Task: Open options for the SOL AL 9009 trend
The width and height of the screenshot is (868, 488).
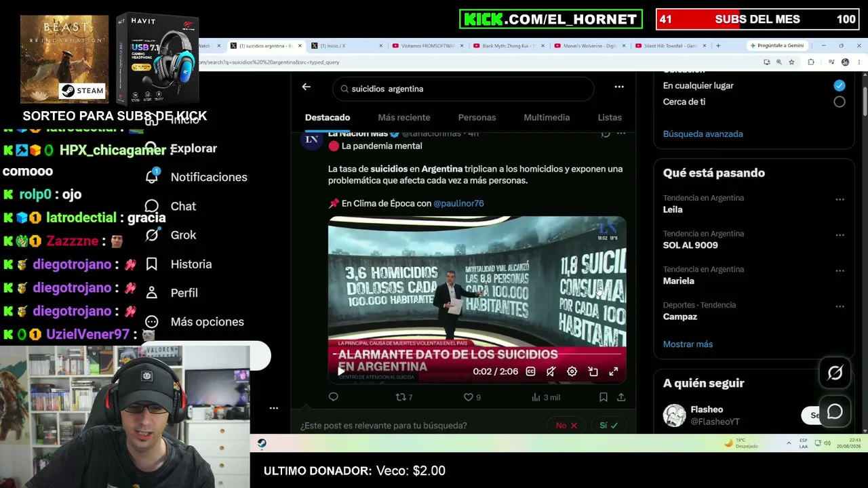Action: [x=840, y=235]
